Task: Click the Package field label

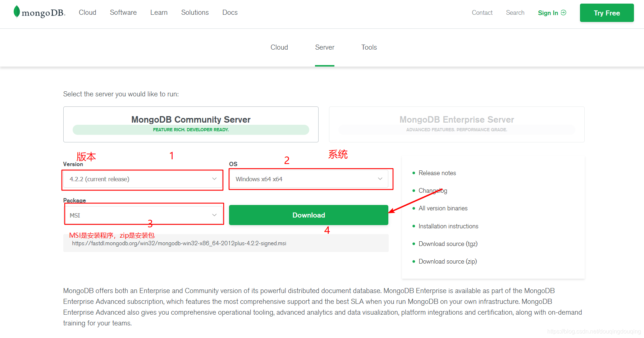Action: point(74,200)
